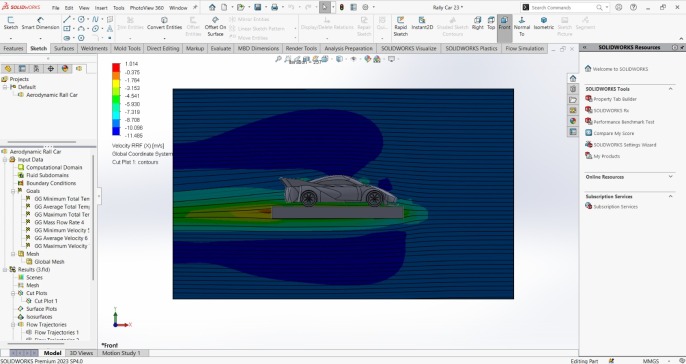Click the Open file icon
Image resolution: width=686 pixels, height=364 pixels.
[x=240, y=7]
